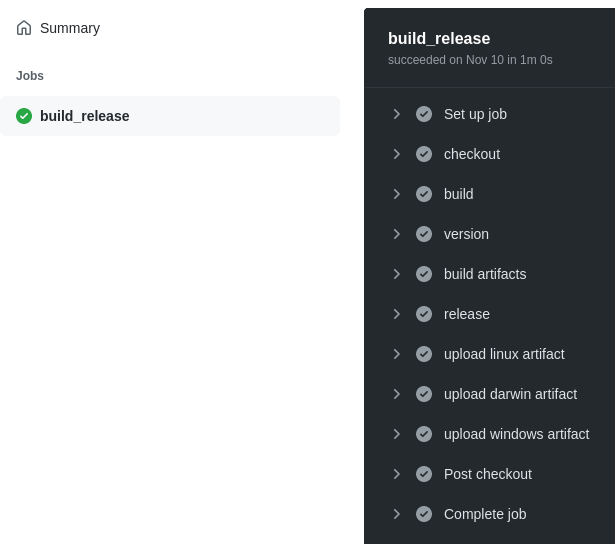Screen dimensions: 615x544
Task: Click the check icon for build artifacts
Action: point(424,274)
